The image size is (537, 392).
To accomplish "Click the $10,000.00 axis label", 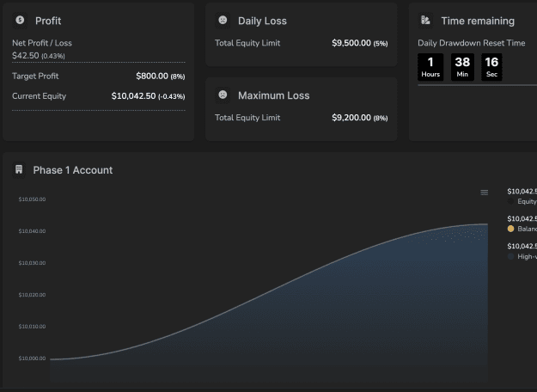I will 32,358.
